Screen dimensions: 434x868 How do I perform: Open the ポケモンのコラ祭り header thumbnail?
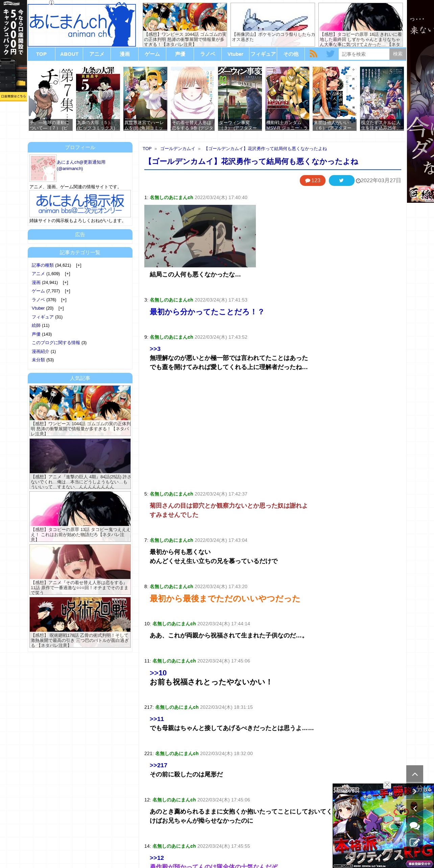(273, 25)
